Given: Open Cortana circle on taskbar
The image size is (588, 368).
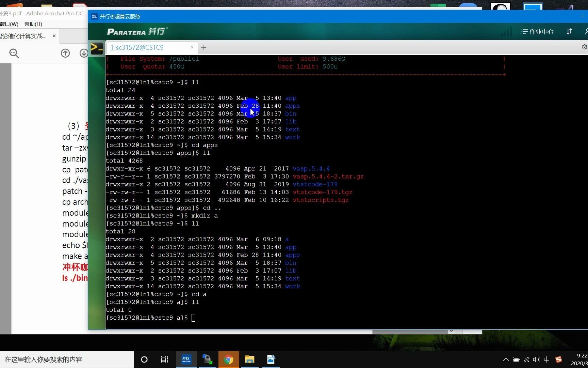Looking at the screenshot, I should coord(144,359).
